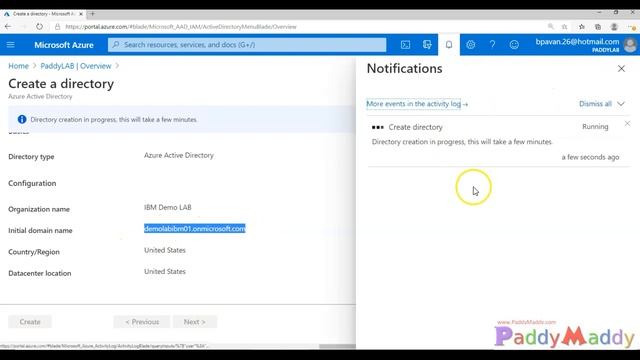Click the site lock icon in address bar
640x360 pixels.
(x=58, y=27)
